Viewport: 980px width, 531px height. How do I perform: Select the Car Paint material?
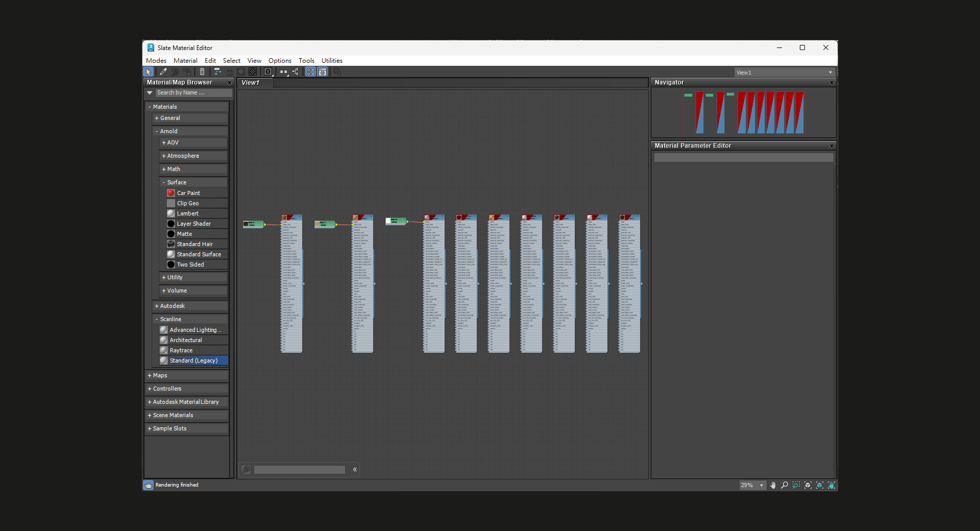point(197,193)
